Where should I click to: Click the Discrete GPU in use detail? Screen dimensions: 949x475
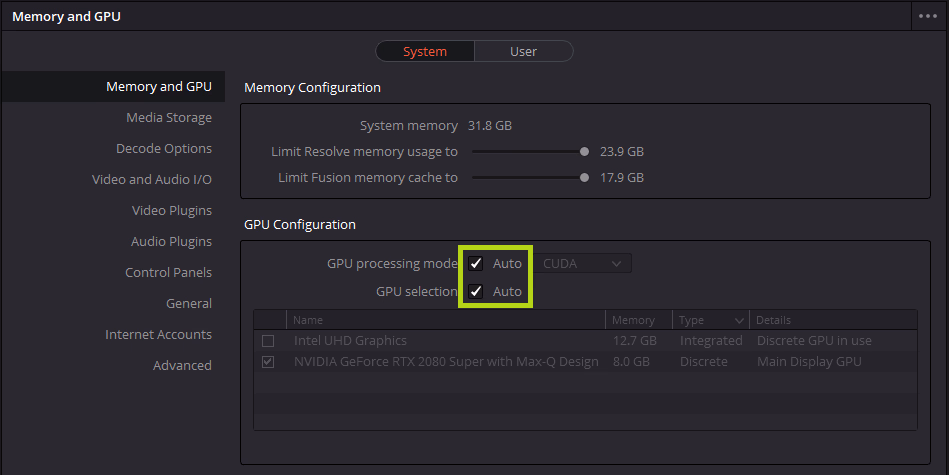click(x=814, y=341)
